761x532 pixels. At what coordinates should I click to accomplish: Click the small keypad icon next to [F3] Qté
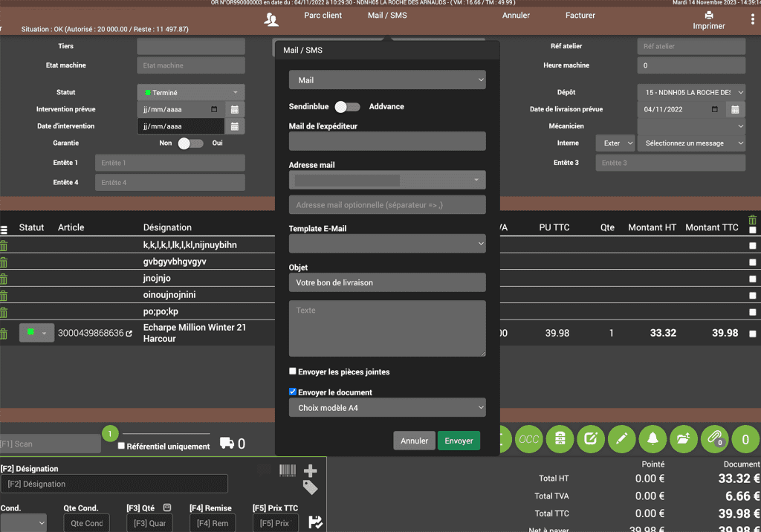[x=167, y=507]
